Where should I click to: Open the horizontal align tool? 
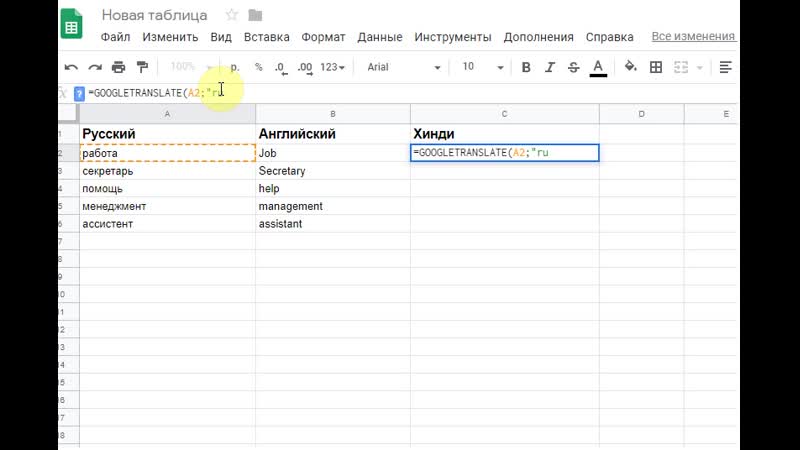(x=726, y=67)
